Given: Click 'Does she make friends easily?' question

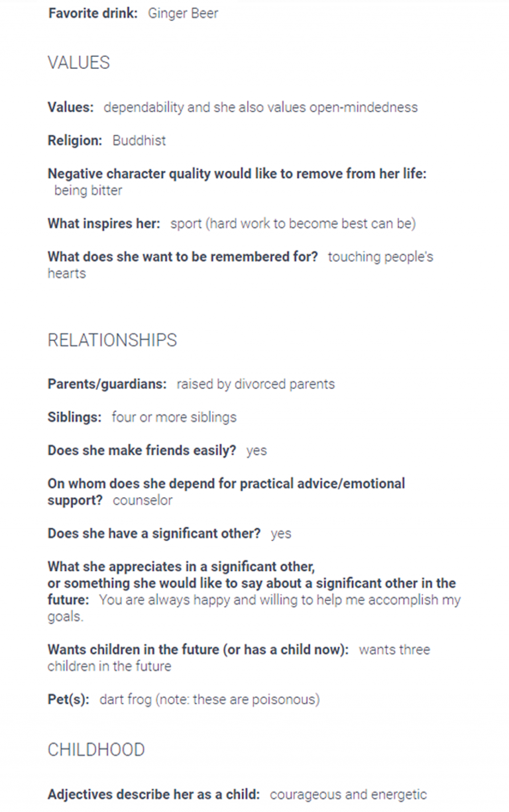Looking at the screenshot, I should pos(142,450).
